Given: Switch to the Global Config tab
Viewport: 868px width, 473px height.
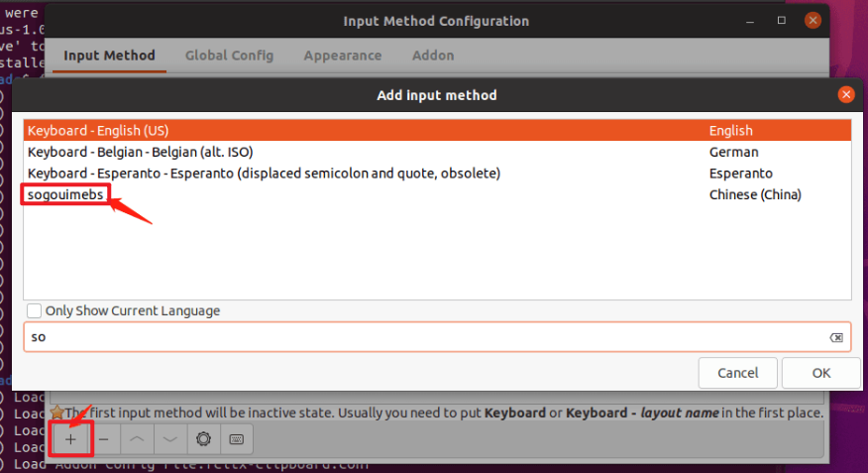Looking at the screenshot, I should pyautogui.click(x=229, y=56).
